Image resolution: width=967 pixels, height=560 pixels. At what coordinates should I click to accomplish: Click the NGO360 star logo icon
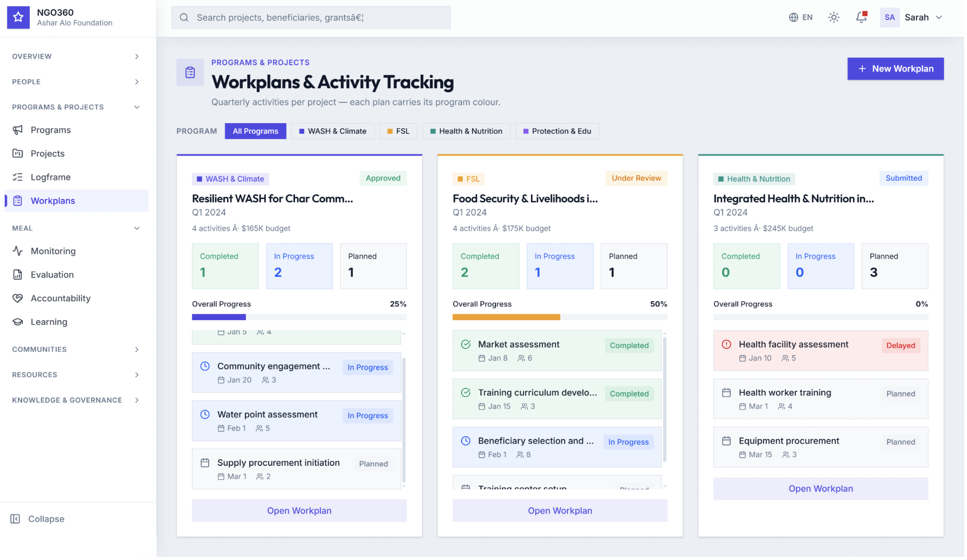pyautogui.click(x=18, y=17)
